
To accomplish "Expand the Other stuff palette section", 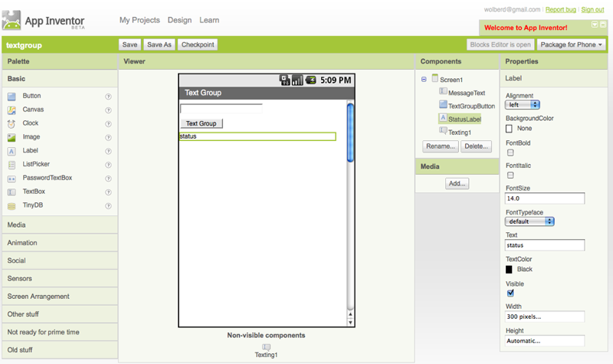I will [x=60, y=314].
